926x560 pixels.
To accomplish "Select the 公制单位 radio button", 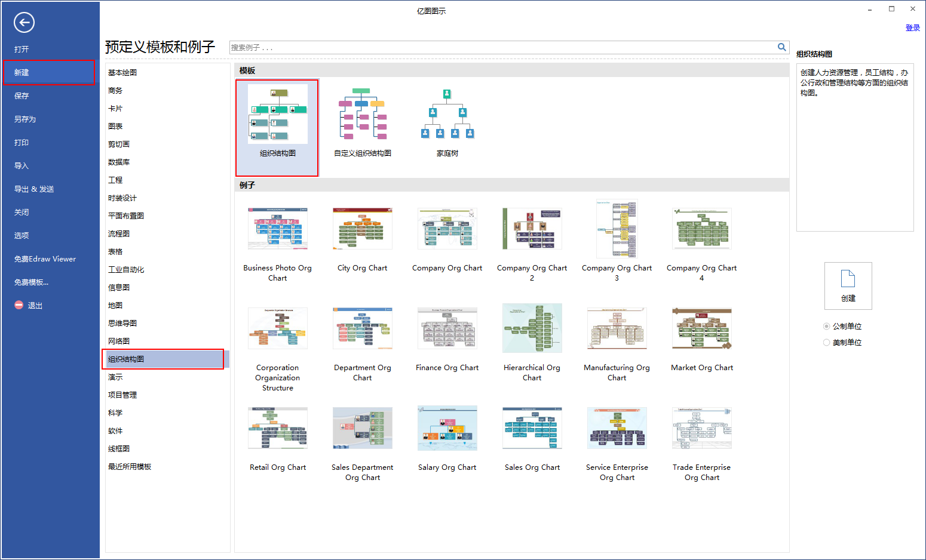I will click(827, 326).
